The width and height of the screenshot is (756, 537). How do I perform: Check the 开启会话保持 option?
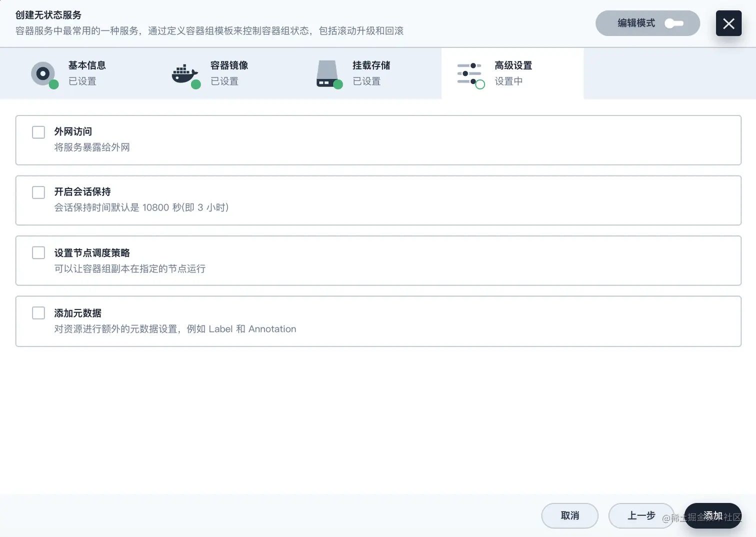(38, 192)
